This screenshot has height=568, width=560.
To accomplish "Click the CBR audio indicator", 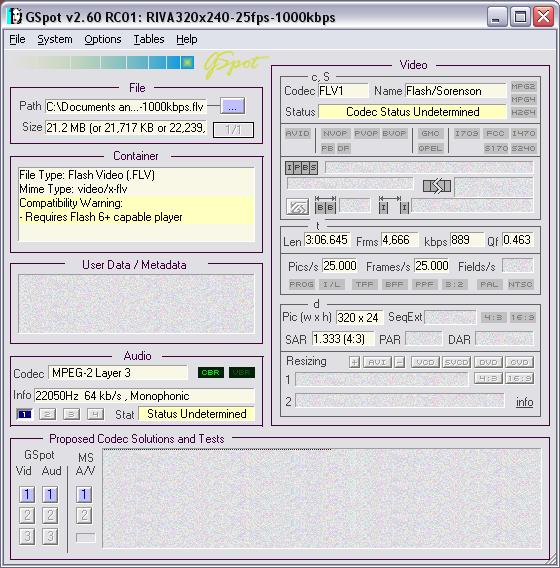I will (211, 373).
